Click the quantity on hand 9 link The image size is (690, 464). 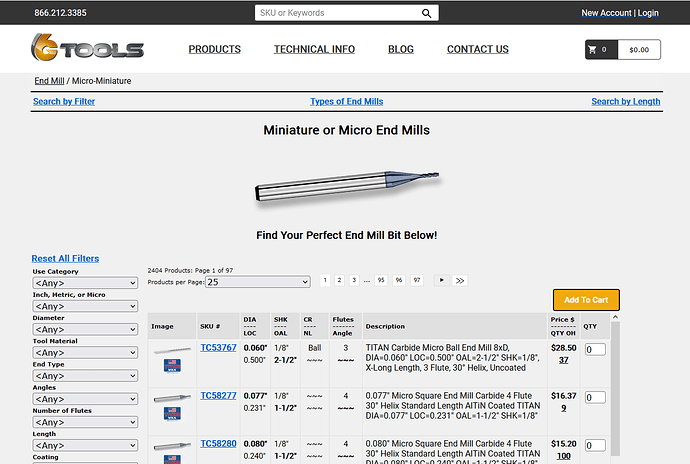click(x=563, y=408)
